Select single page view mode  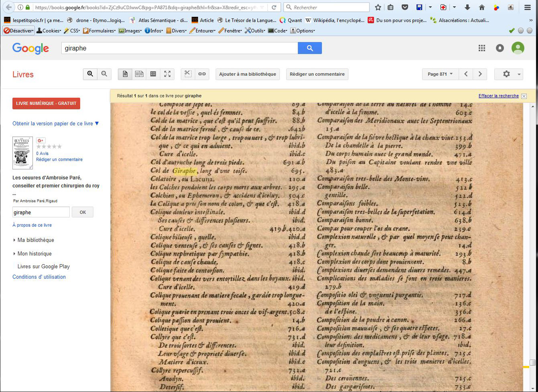tap(125, 74)
